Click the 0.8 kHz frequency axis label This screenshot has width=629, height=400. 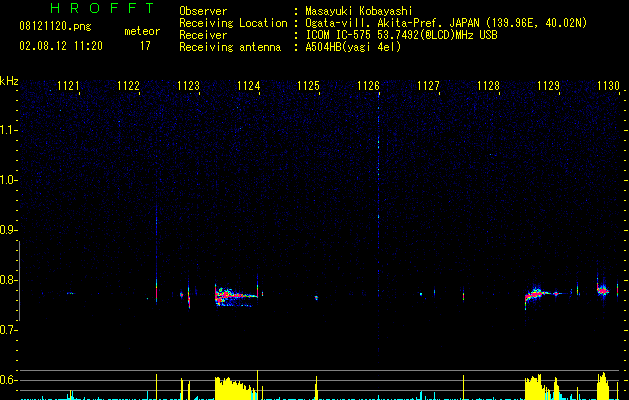coord(7,280)
